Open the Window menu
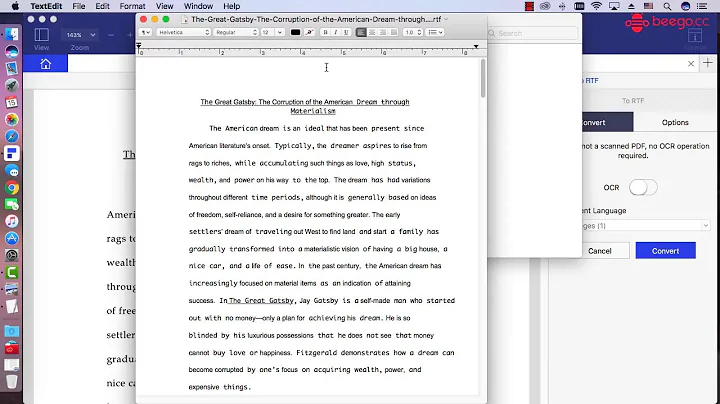Screen dimensions: 720x404 pos(198,6)
